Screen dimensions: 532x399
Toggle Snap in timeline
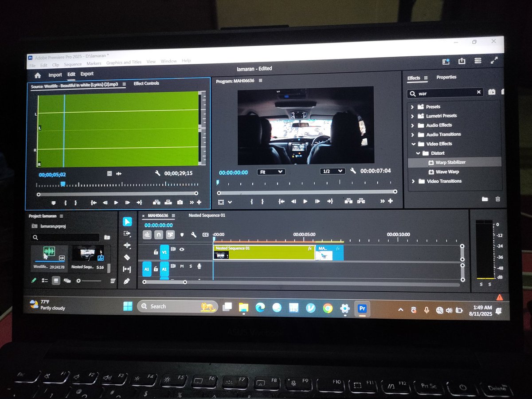click(159, 235)
